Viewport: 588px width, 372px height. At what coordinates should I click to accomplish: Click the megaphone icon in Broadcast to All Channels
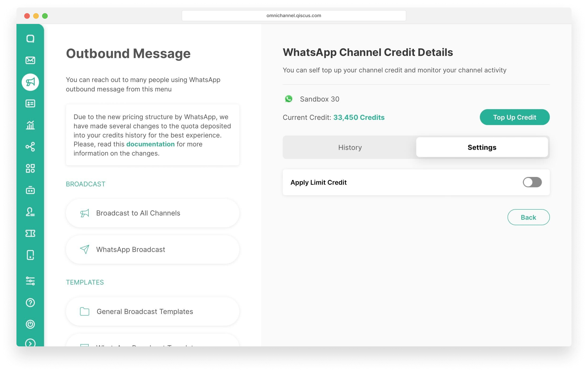(x=84, y=213)
